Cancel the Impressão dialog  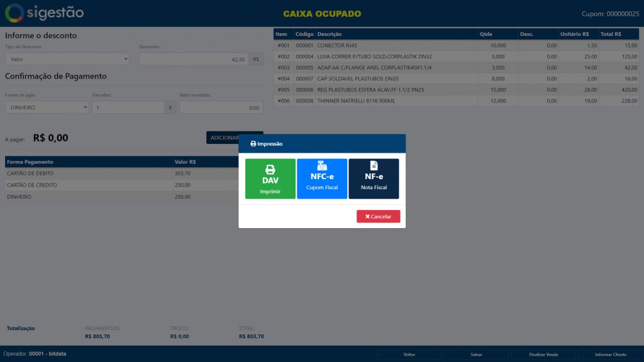[x=378, y=216]
